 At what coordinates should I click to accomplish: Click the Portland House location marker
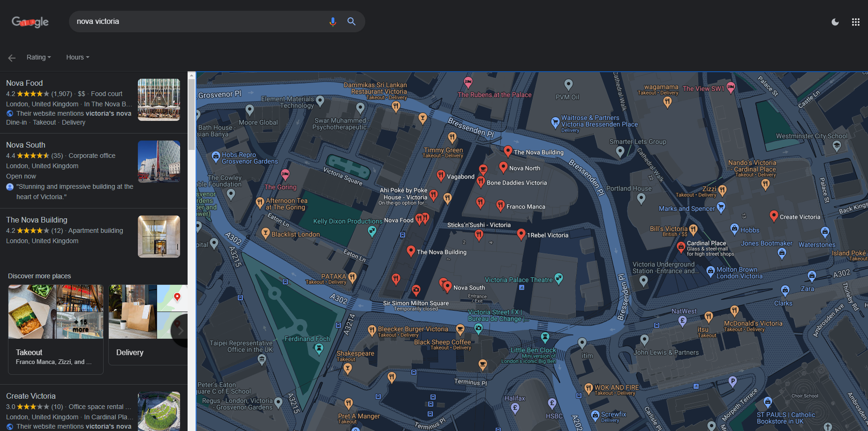[x=641, y=199]
